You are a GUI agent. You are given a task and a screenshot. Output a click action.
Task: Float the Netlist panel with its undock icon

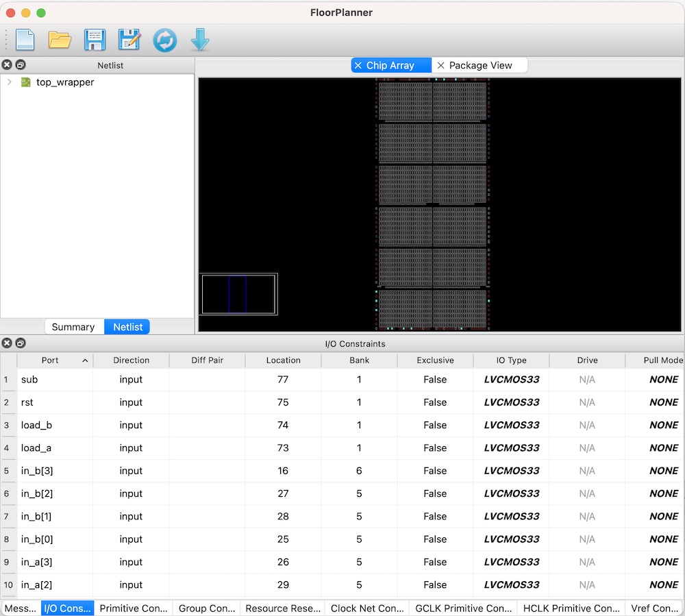[21, 65]
